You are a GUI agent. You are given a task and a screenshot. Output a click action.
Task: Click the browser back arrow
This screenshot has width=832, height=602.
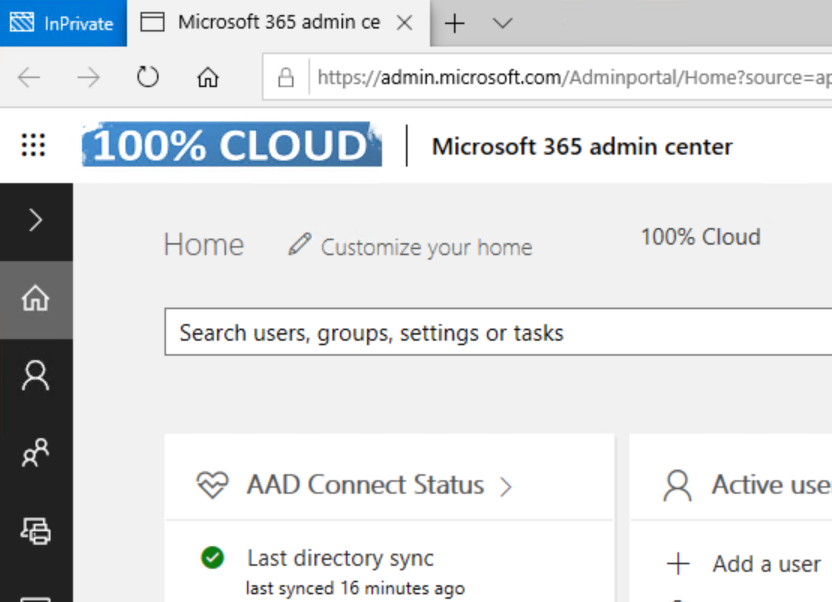pos(29,77)
